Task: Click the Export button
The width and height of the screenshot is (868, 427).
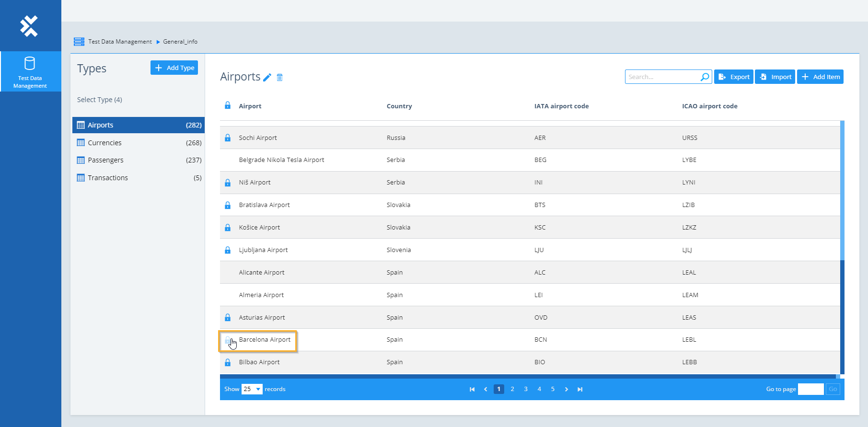Action: tap(734, 77)
